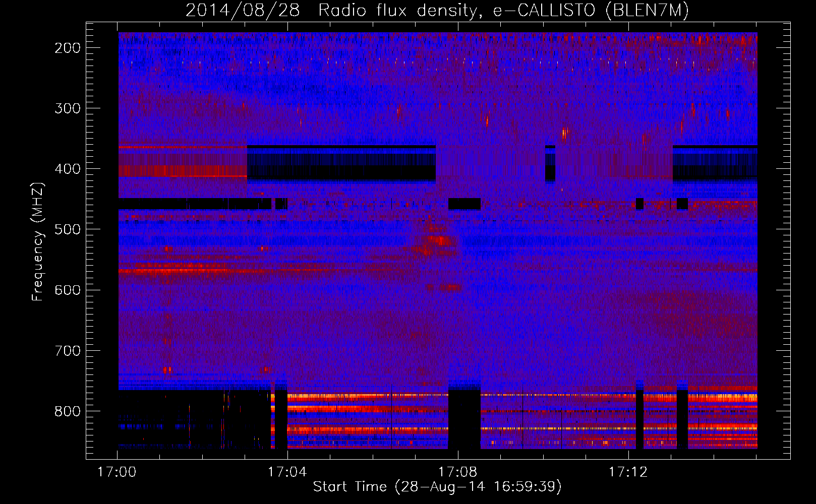The width and height of the screenshot is (816, 504).
Task: Click the 700 frequency tick label
Action: 68,350
